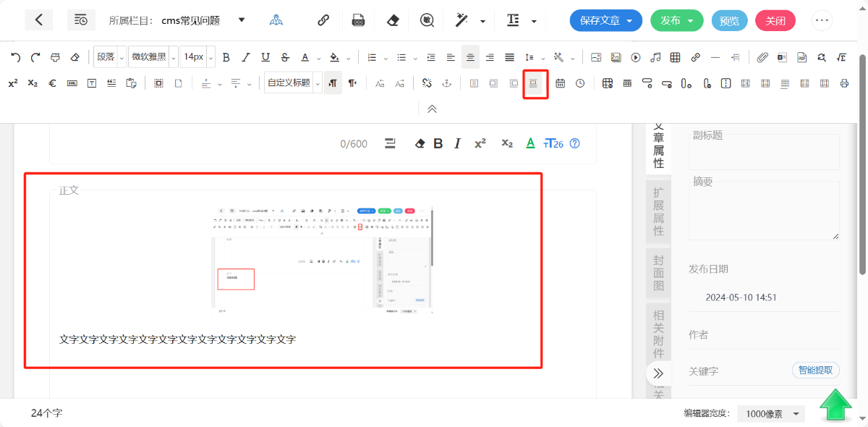
Task: Insert a video with play icon
Action: point(636,57)
